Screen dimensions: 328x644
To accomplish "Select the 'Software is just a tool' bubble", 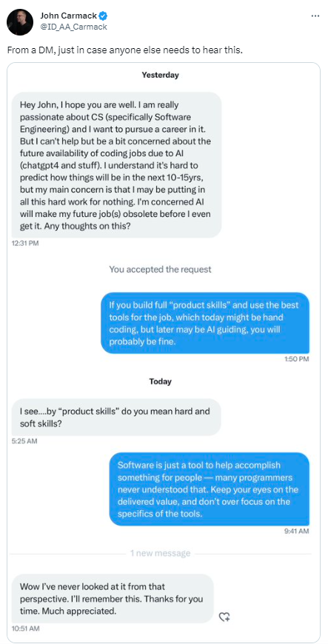I will 210,489.
